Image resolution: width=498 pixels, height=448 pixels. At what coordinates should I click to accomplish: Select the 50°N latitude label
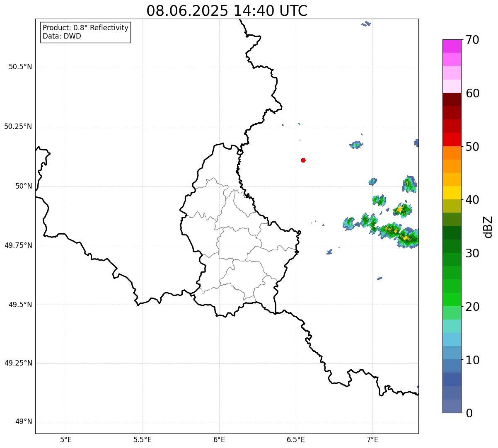[x=24, y=186]
